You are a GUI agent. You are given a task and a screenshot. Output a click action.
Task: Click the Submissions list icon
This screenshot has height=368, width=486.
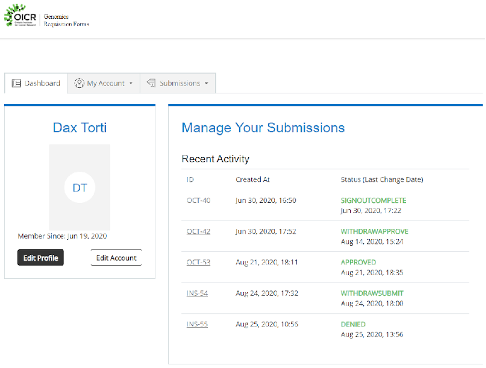pos(151,83)
